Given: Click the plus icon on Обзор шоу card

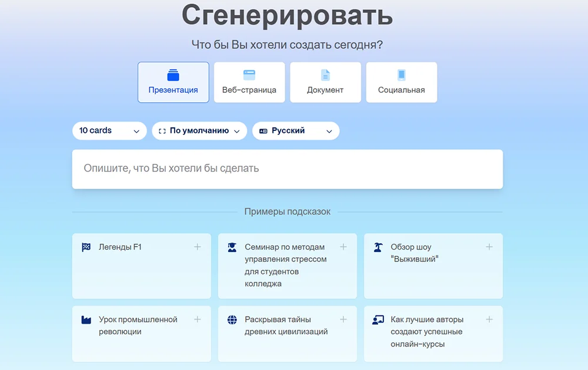Looking at the screenshot, I should coord(489,247).
